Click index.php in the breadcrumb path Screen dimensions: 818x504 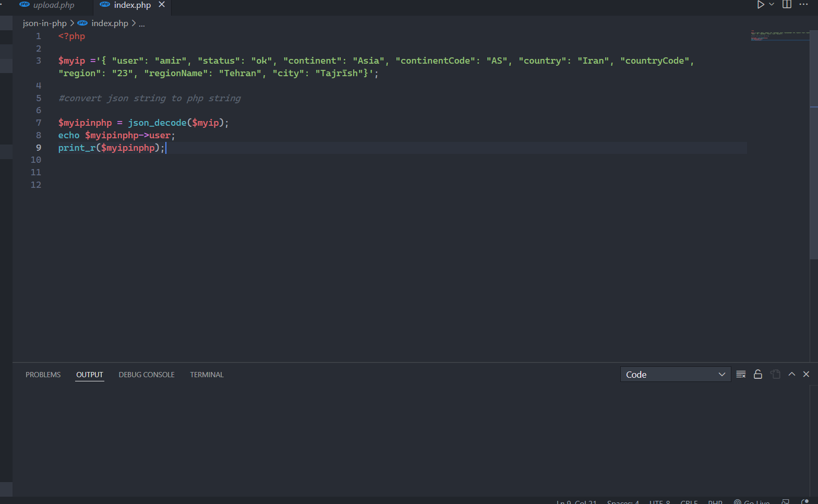pos(110,23)
